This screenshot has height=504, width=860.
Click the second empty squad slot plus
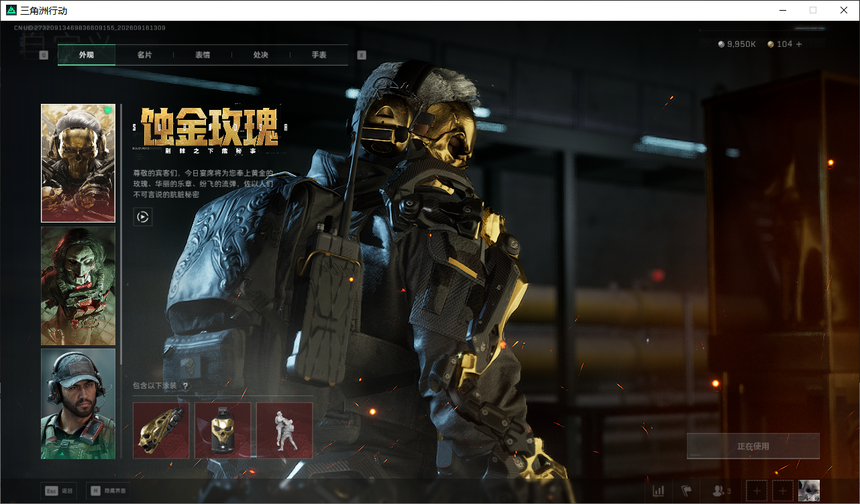(783, 491)
